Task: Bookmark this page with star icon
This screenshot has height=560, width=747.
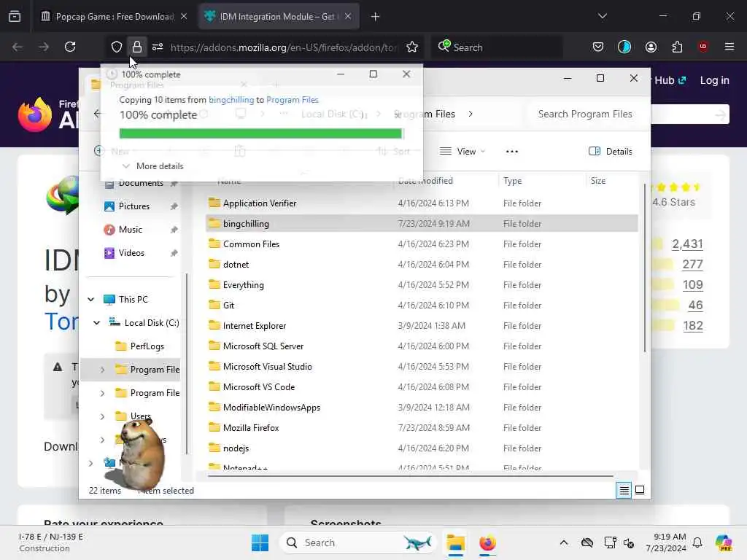Action: click(x=412, y=47)
